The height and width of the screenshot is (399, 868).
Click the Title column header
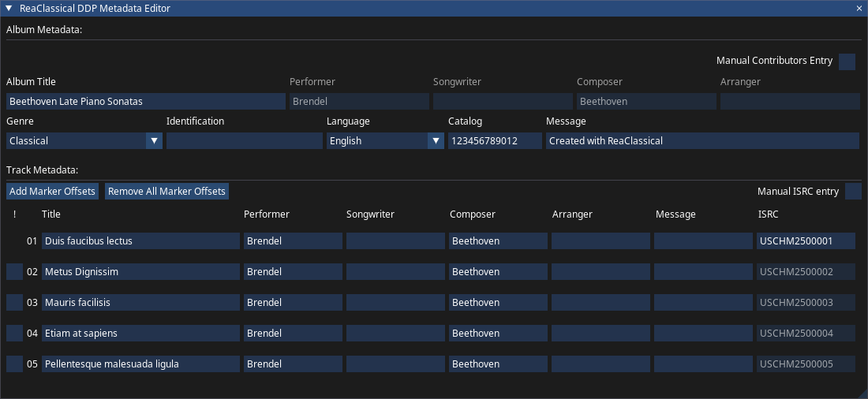pyautogui.click(x=51, y=214)
